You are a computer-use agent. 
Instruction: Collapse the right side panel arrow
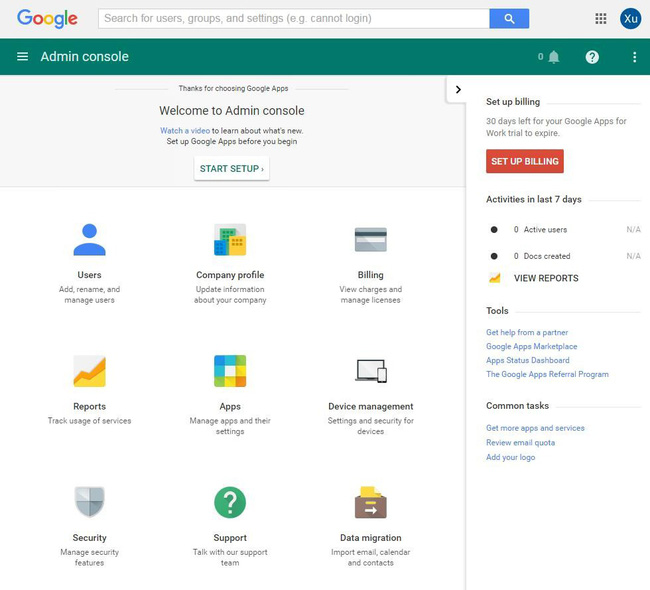(x=458, y=90)
